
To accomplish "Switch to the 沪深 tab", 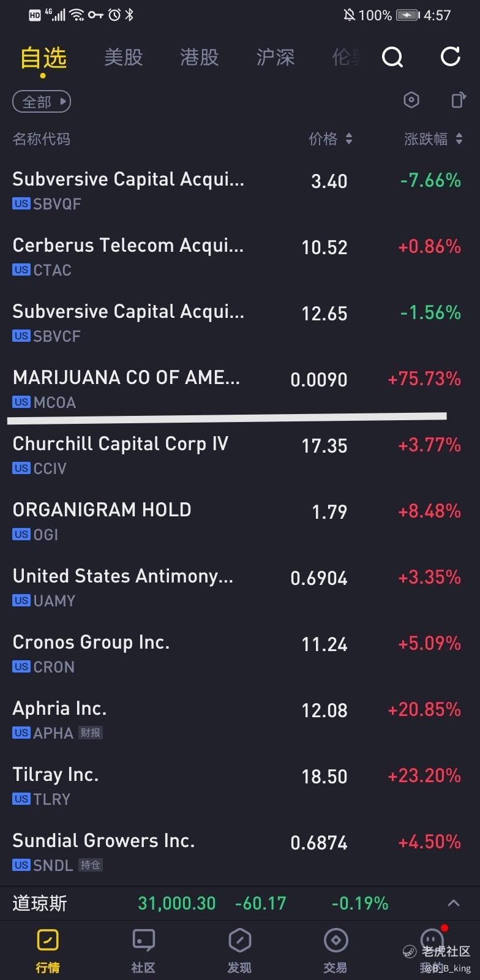I will (x=275, y=58).
